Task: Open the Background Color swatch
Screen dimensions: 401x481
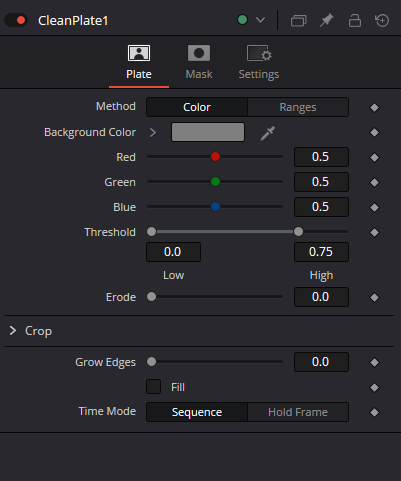Action: [208, 132]
